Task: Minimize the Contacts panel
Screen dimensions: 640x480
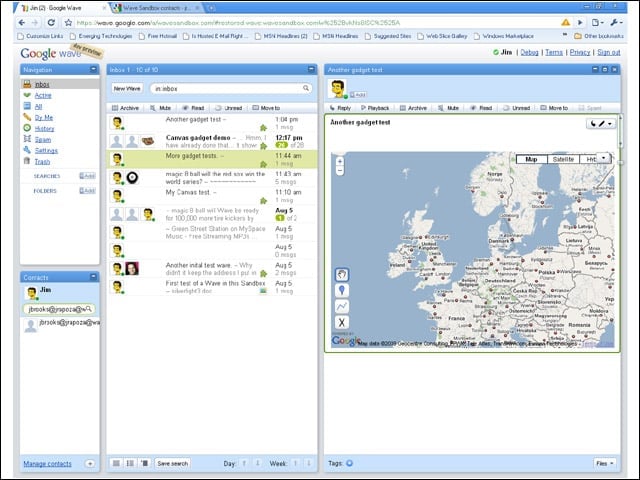Action: [x=93, y=277]
